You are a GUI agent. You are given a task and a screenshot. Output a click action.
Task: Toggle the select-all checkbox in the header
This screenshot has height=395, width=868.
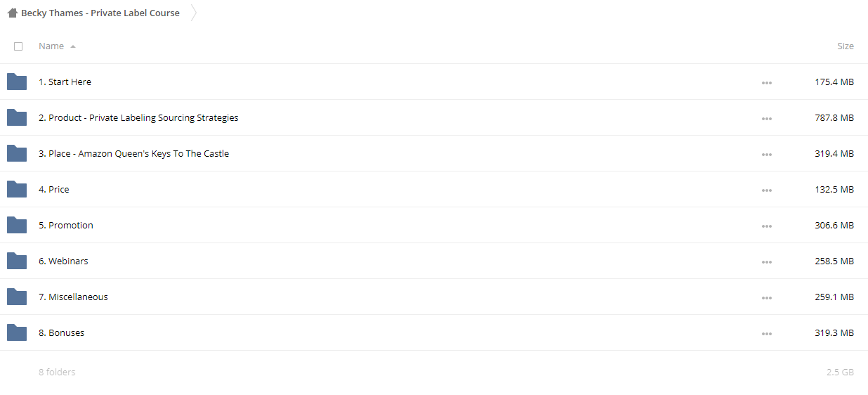coord(18,46)
